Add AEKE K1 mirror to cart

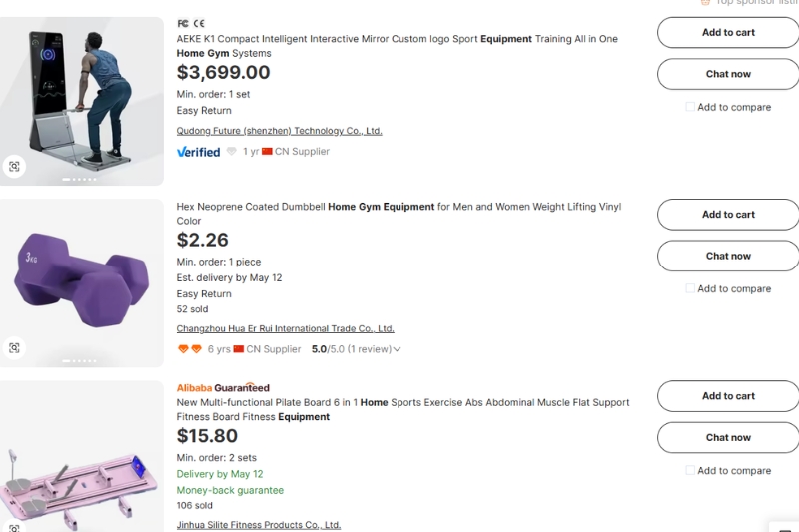tap(728, 33)
